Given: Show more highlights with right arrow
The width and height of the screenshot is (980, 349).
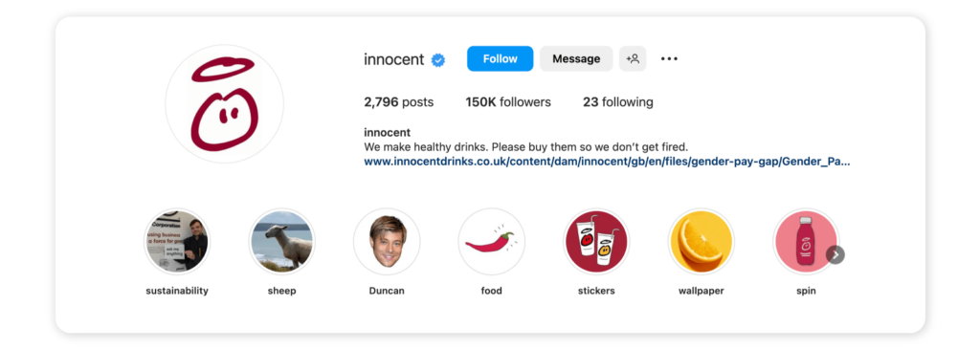Looking at the screenshot, I should coord(835,254).
